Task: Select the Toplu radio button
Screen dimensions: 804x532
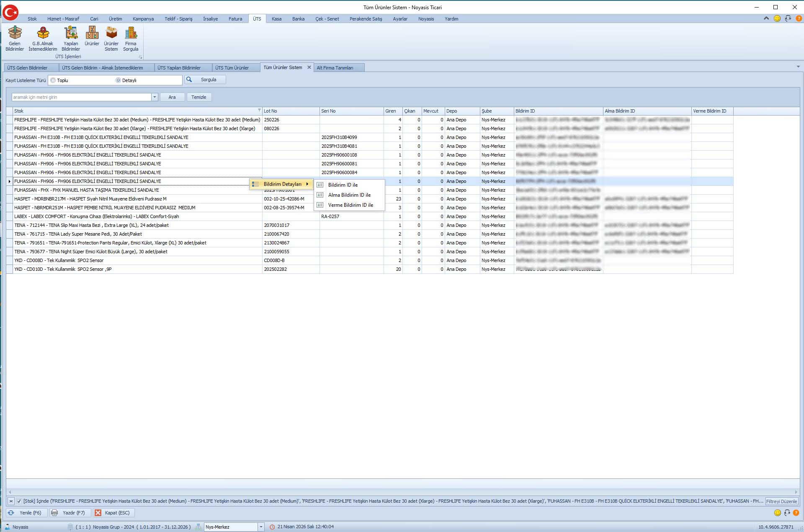Action: point(53,80)
